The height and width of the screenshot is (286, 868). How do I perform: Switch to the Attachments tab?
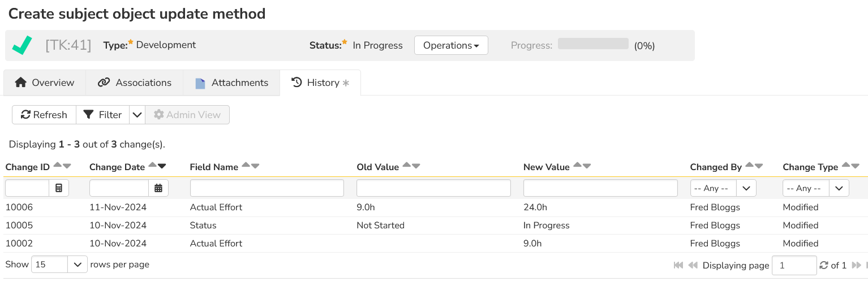pyautogui.click(x=231, y=83)
